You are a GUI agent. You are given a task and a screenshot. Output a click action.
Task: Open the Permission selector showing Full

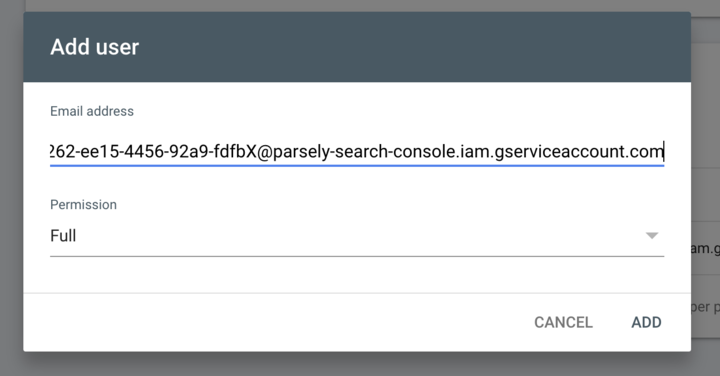point(357,236)
